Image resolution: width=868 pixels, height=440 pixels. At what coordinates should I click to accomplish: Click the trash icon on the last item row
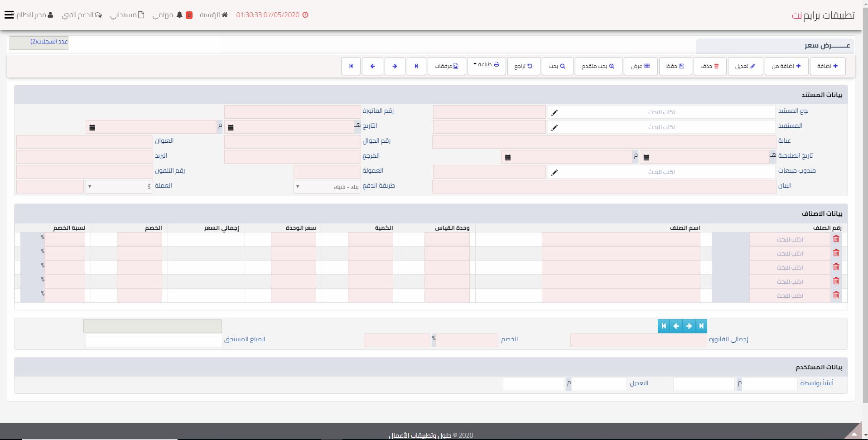(x=836, y=295)
